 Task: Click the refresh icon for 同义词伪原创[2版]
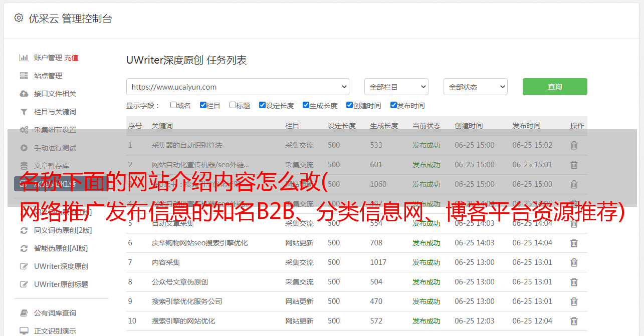24,230
